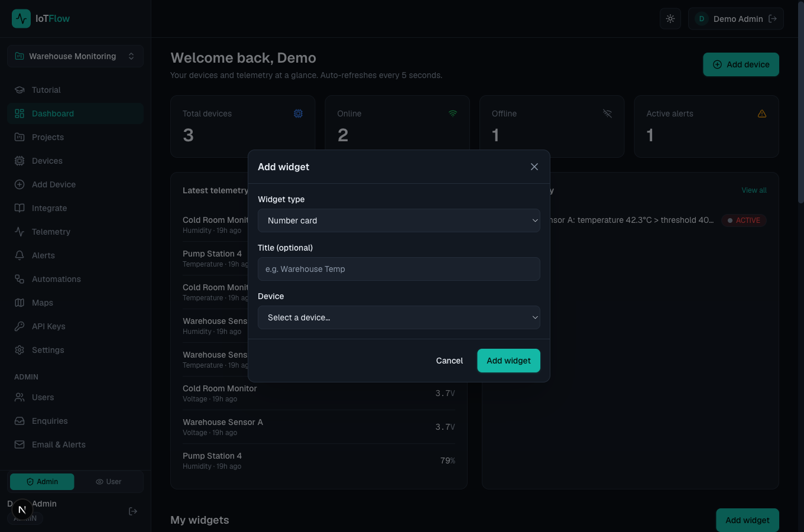Click the Users people icon in sidebar

(x=20, y=397)
